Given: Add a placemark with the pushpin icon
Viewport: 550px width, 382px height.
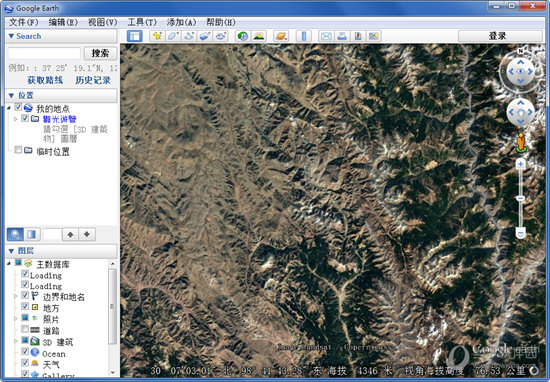Looking at the screenshot, I should click(x=157, y=36).
